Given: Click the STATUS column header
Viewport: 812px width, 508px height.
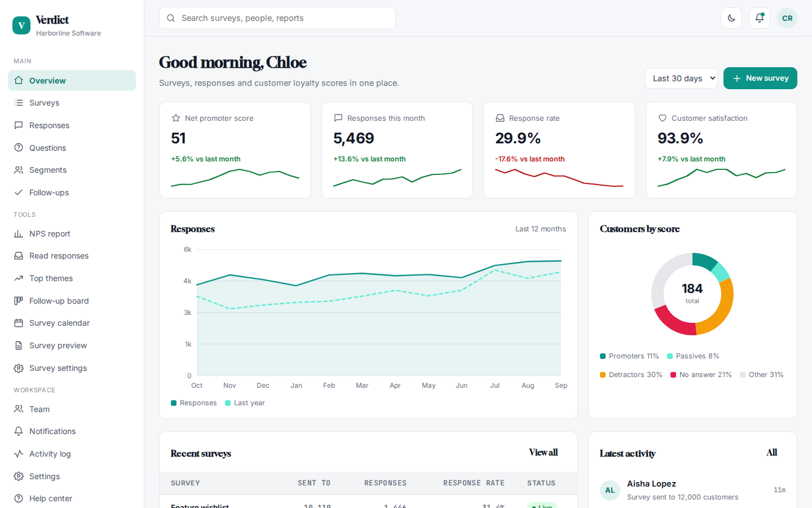Looking at the screenshot, I should [541, 483].
